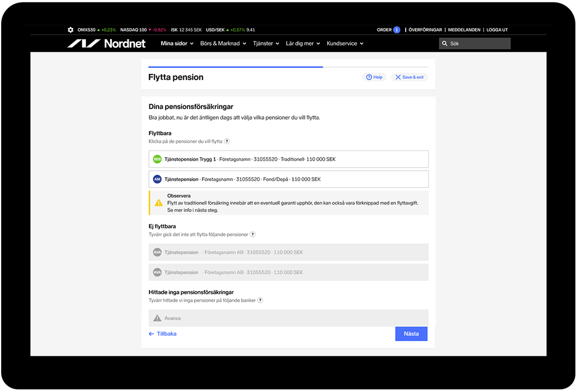Go back with the Tillbaka link
This screenshot has height=392, width=577.
[163, 334]
